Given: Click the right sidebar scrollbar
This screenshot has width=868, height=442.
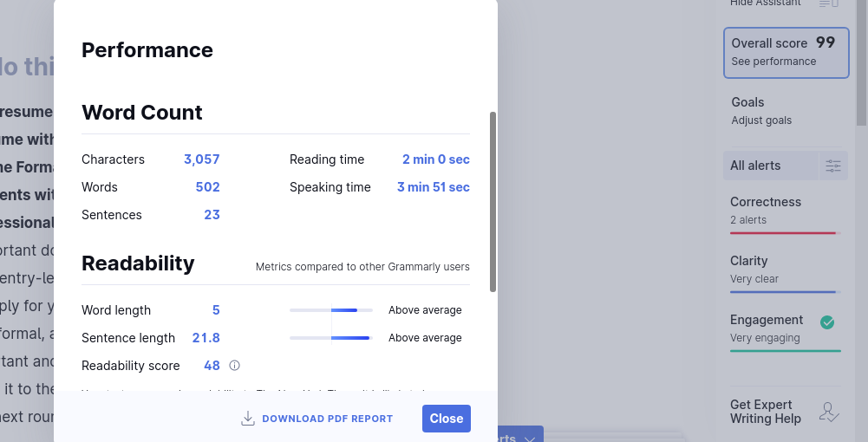Looking at the screenshot, I should [862, 61].
